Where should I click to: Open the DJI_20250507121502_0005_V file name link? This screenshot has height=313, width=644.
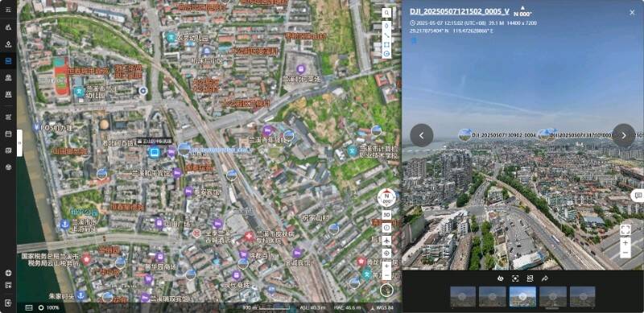460,11
